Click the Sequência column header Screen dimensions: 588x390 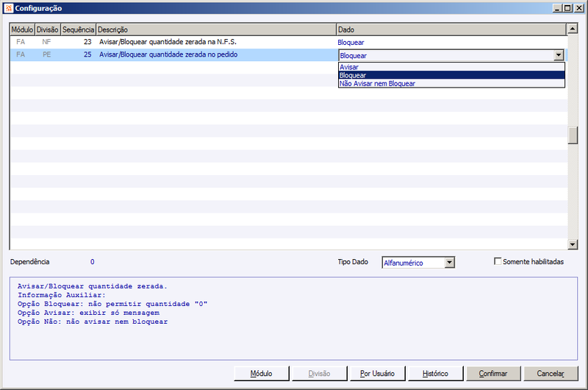pyautogui.click(x=78, y=29)
